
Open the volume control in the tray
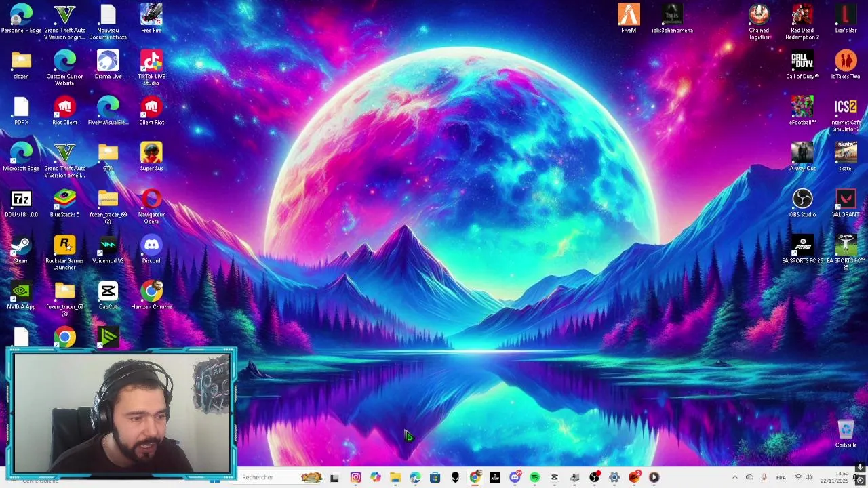[808, 478]
